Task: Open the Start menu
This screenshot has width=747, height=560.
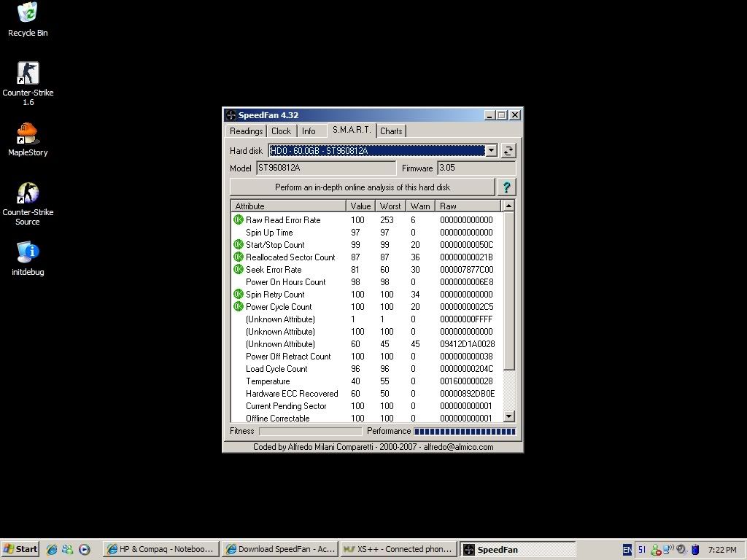Action: pyautogui.click(x=20, y=549)
